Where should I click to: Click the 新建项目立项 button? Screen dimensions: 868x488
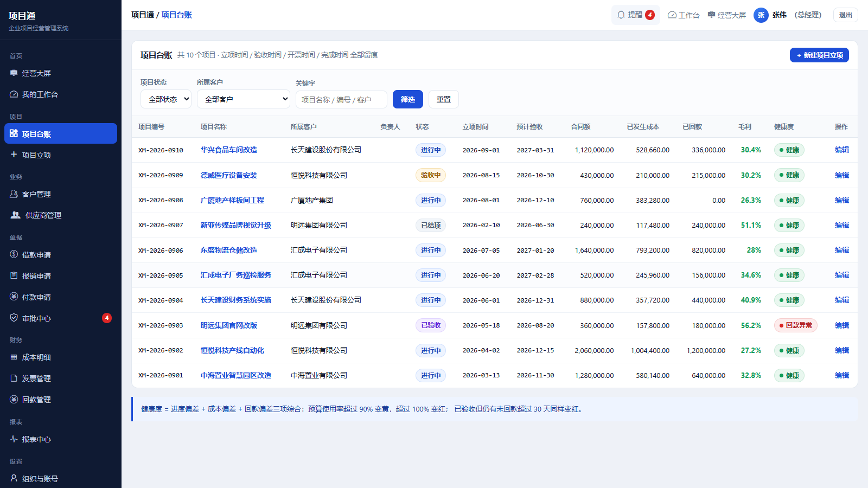(819, 55)
